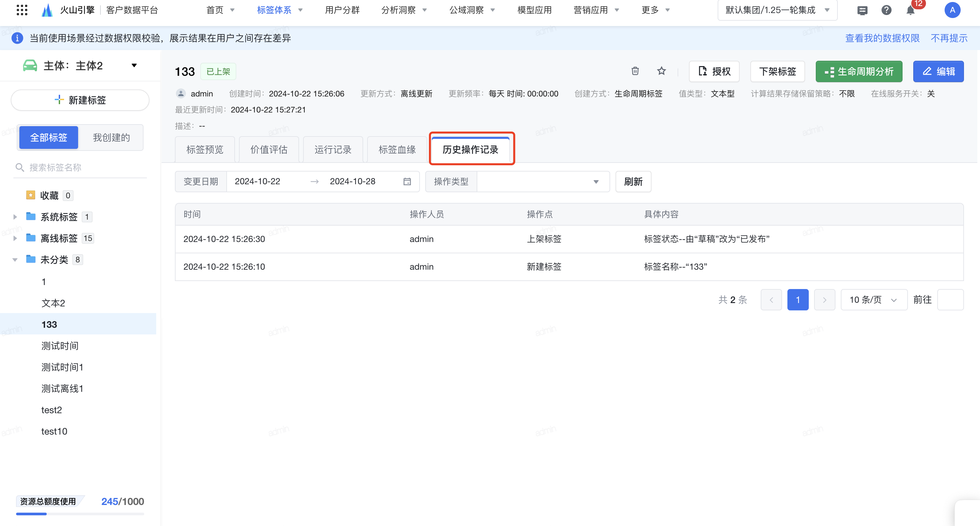The height and width of the screenshot is (526, 980).
Task: Delete tag 133 with trash icon
Action: coord(635,71)
